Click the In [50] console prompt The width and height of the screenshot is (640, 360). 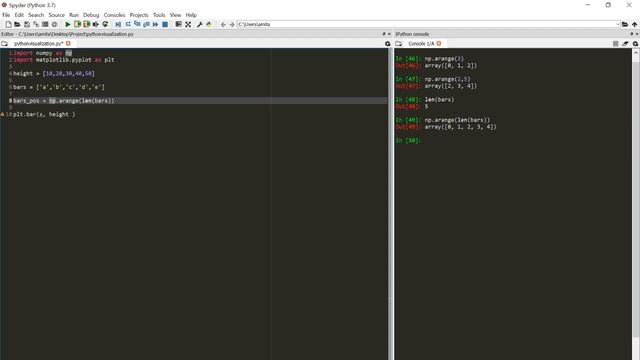point(408,140)
